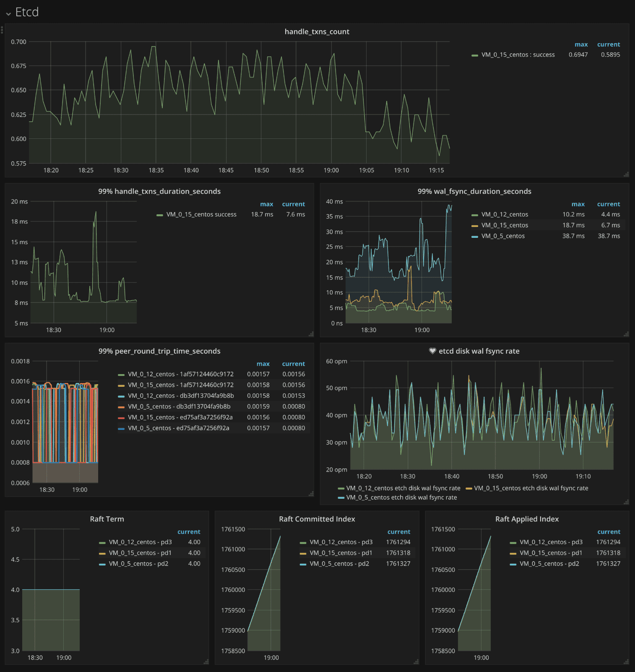Toggle VM_0_12_centos etch disk wal fsync rate series
This screenshot has width=635, height=672.
403,488
